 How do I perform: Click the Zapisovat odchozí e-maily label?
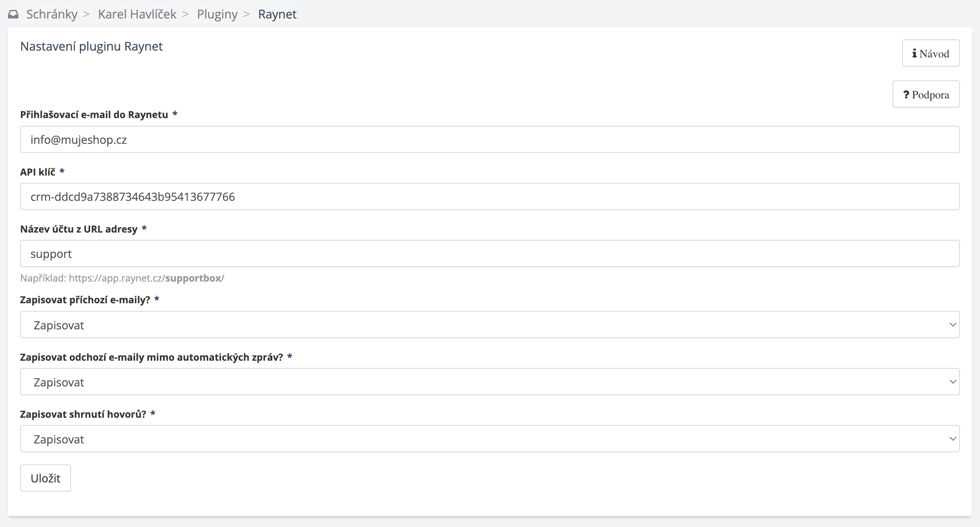(152, 357)
